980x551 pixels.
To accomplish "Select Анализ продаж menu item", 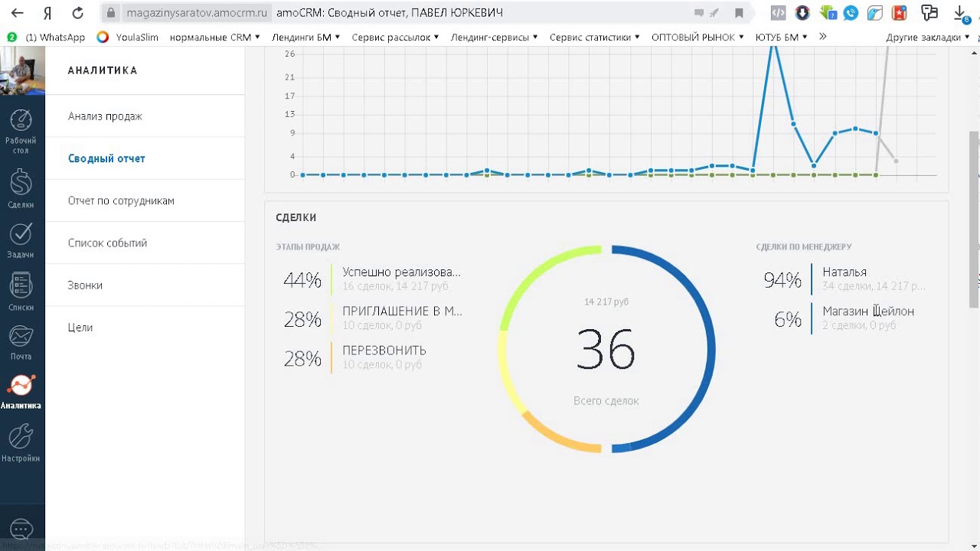I will 145,116.
